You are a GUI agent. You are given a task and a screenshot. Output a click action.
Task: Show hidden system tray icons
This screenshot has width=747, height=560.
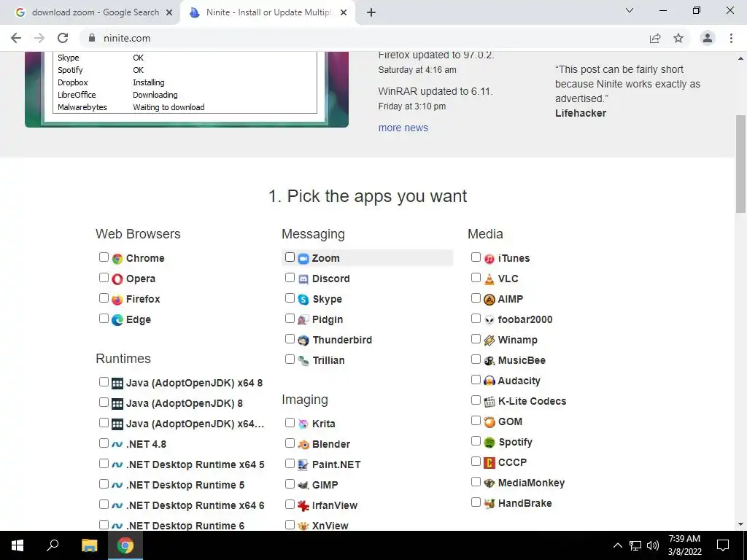[x=617, y=545]
